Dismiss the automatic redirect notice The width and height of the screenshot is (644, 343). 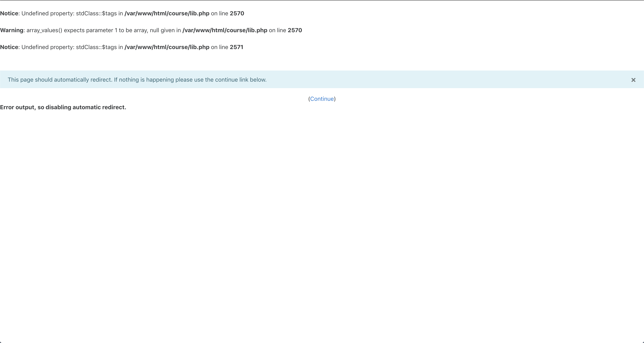tap(633, 80)
